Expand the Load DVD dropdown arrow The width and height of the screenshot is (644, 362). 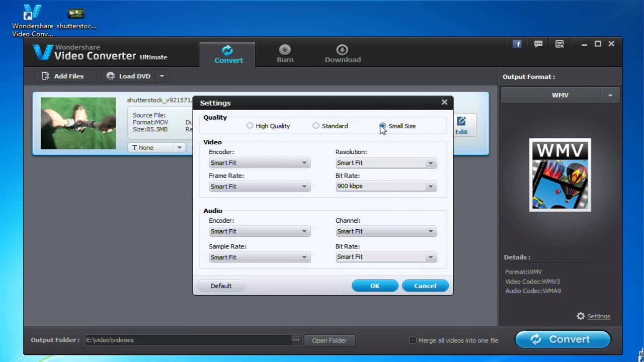(x=162, y=76)
